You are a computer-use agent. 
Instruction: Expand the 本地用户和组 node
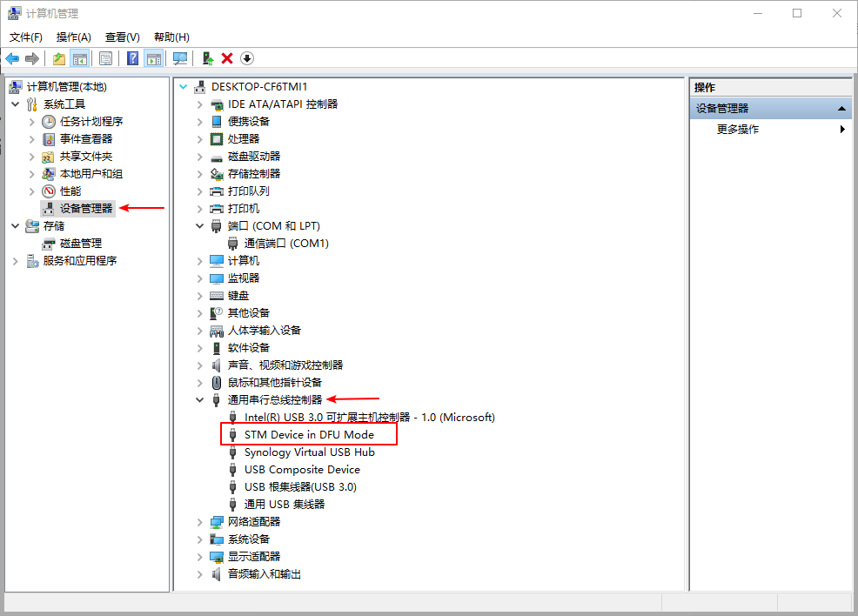(31, 174)
